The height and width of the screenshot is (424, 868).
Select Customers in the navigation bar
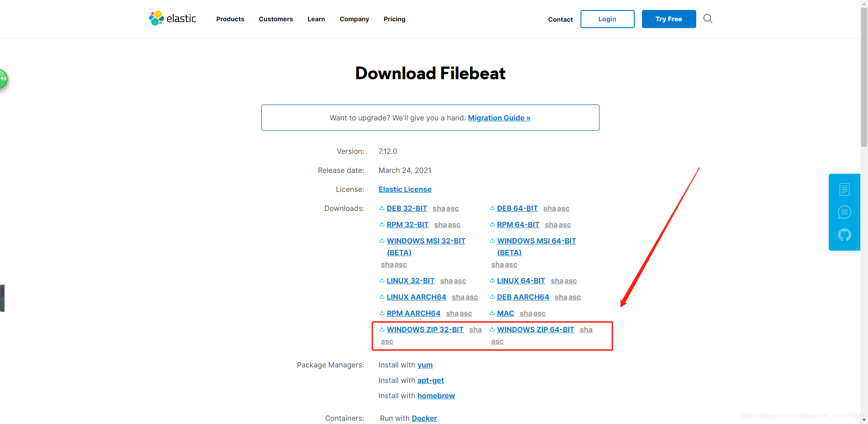[x=276, y=19]
